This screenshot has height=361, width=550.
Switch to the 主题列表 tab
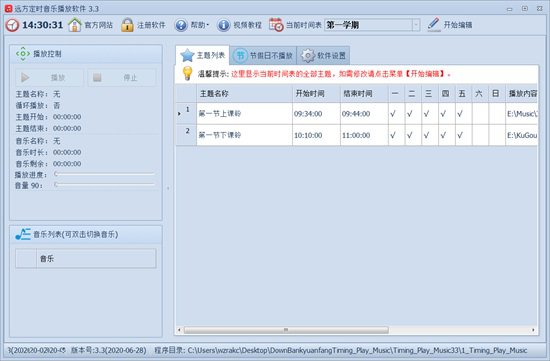[202, 55]
